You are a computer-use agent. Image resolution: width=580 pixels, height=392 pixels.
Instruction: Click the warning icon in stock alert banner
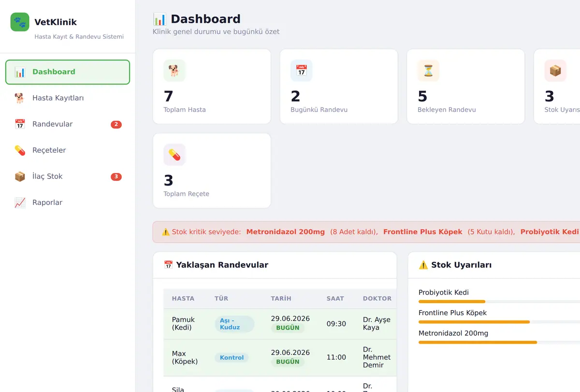pyautogui.click(x=166, y=232)
